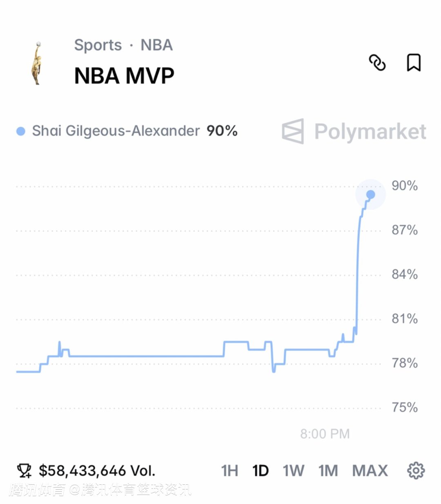441x504 pixels.
Task: Click the blue legend dot
Action: [x=21, y=131]
